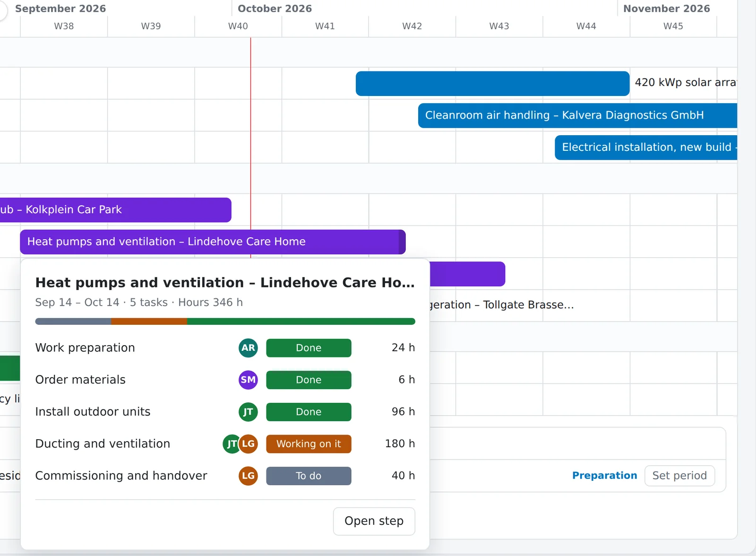
Task: Select the Kolkplein Car Park purple bar
Action: coord(116,210)
